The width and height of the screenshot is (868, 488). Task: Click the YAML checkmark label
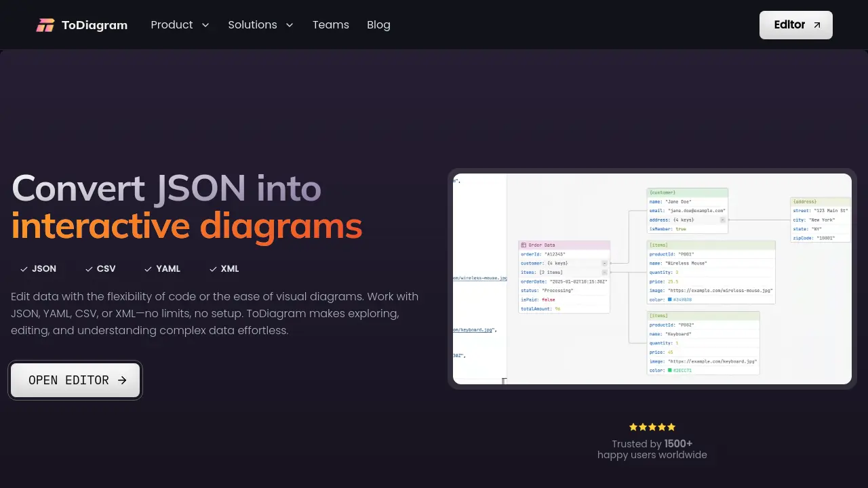(x=162, y=269)
